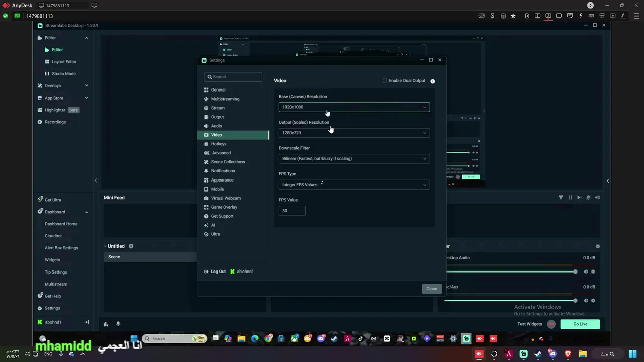Click the Settings search field

(233, 77)
